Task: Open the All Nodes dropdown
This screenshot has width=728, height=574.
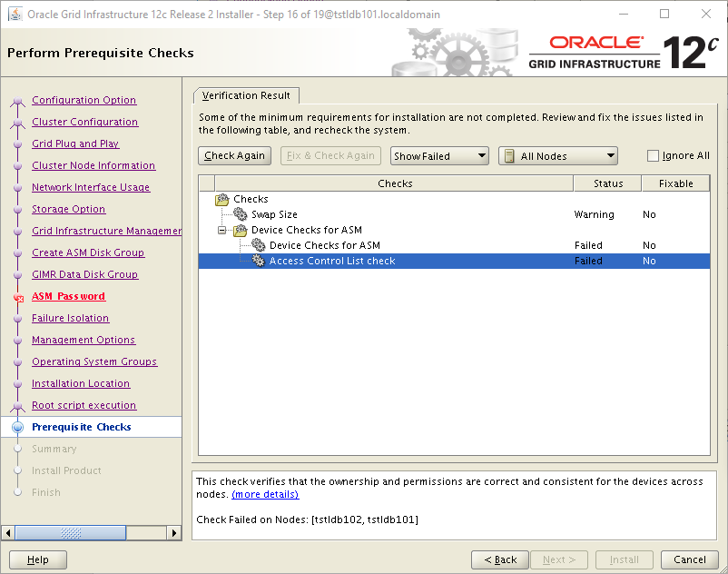Action: pos(557,156)
